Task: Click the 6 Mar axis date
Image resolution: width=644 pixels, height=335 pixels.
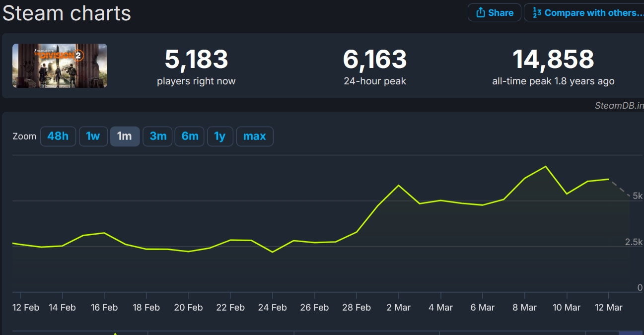Action: pyautogui.click(x=483, y=308)
